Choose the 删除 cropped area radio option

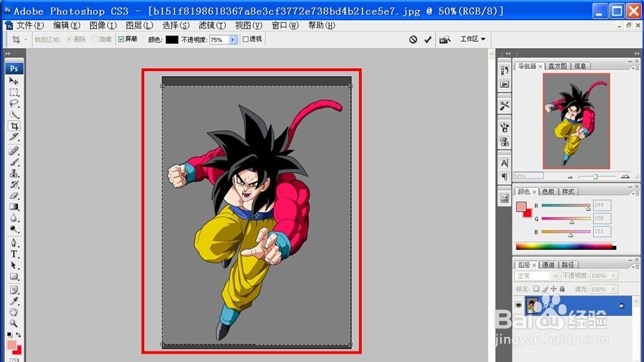[x=69, y=39]
